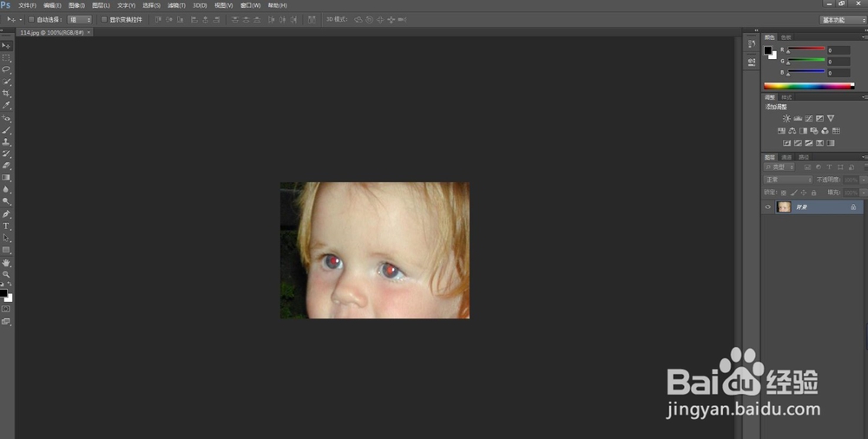
Task: Open the 图像(I) menu
Action: (x=76, y=5)
